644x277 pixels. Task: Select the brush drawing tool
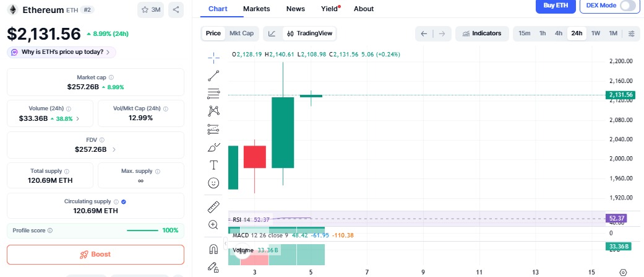coord(213,147)
